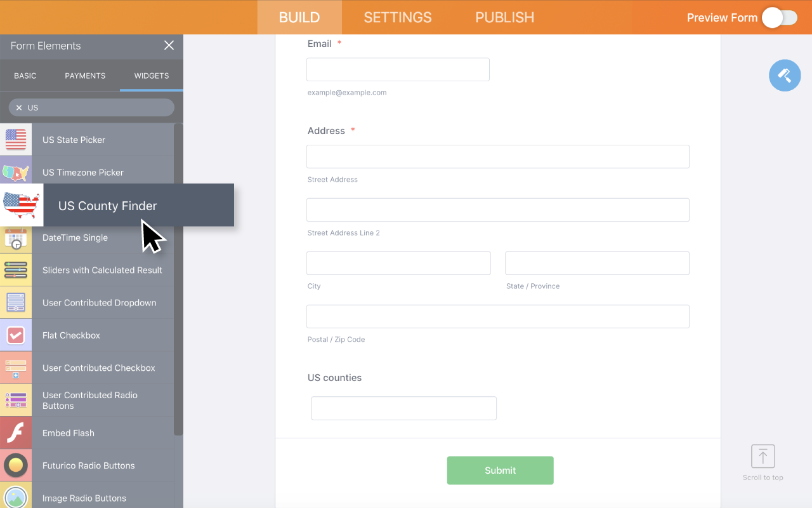Click the Image Radio Buttons icon

(x=16, y=497)
